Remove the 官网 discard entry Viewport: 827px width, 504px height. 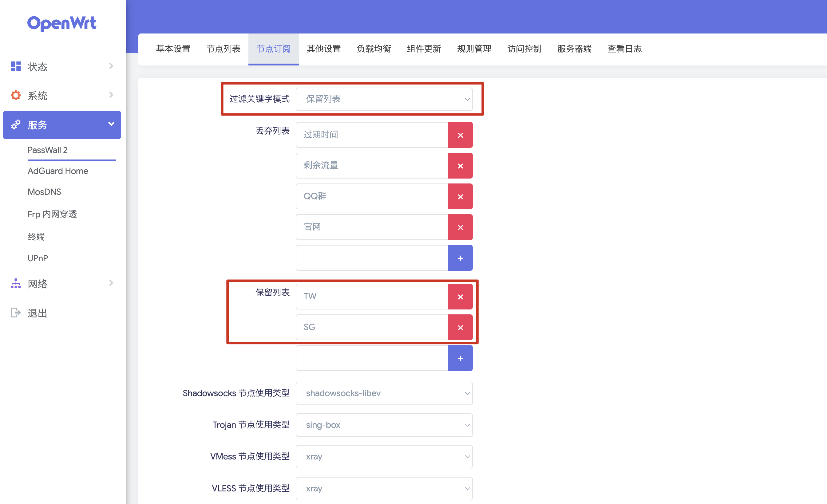click(460, 227)
